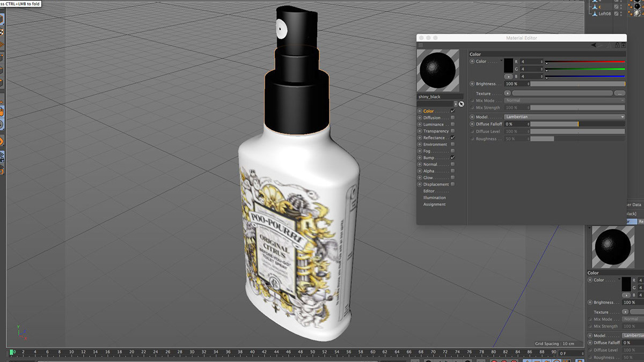Open the Model dropdown showing Lambertian in Material Editor

click(565, 117)
